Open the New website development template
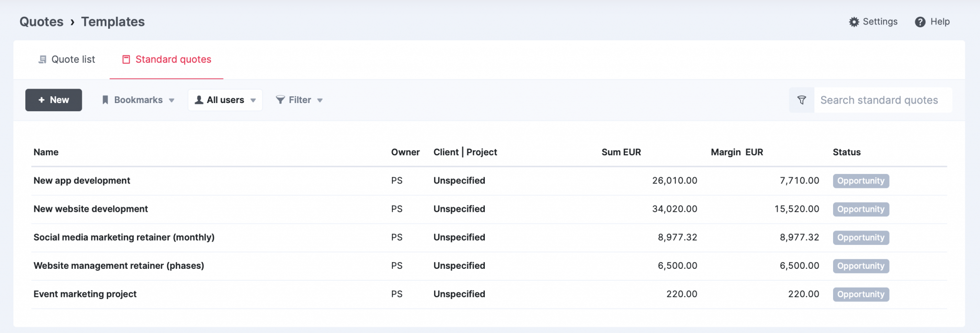The width and height of the screenshot is (980, 333). coord(90,209)
